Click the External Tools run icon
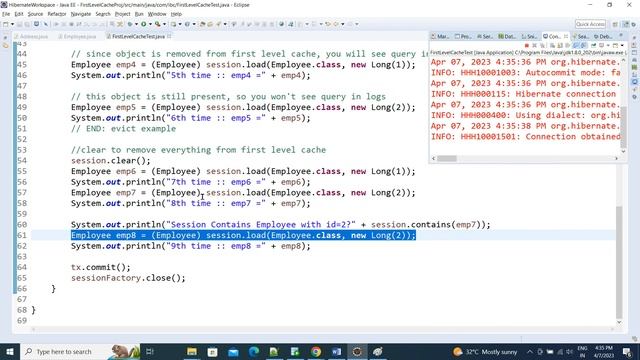Viewport: 640px width, 360px height. (158, 24)
